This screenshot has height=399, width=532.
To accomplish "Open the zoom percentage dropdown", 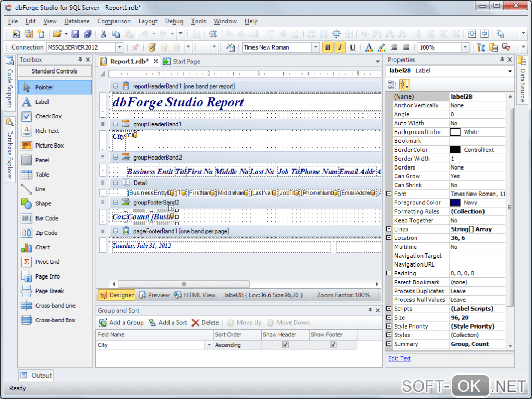I will 465,47.
